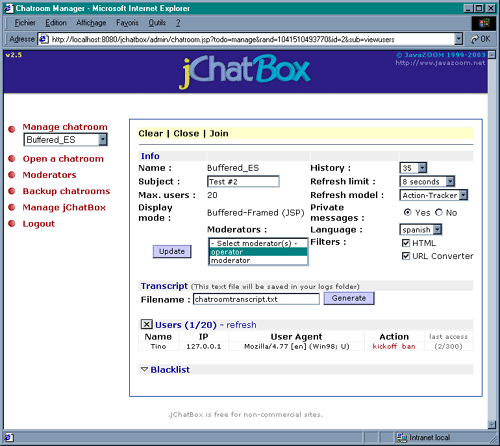Image resolution: width=500 pixels, height=446 pixels.
Task: Open the Manage jChatBox link
Action: (64, 207)
